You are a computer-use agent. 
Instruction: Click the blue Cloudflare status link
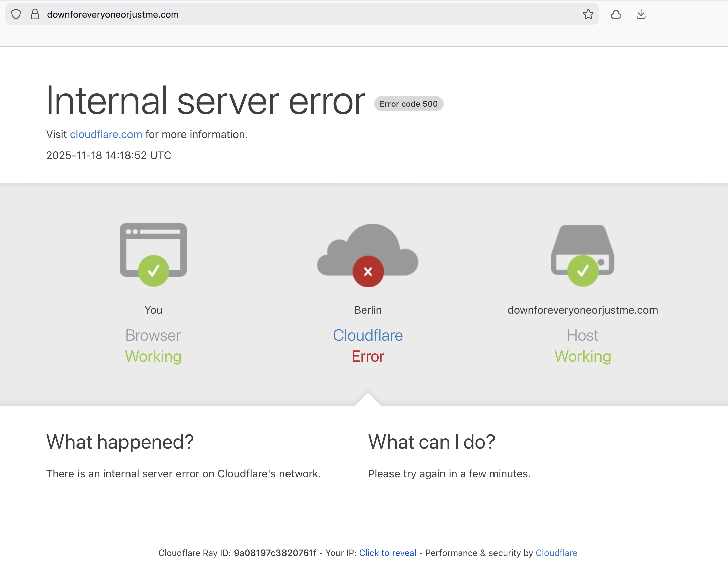pyautogui.click(x=367, y=335)
